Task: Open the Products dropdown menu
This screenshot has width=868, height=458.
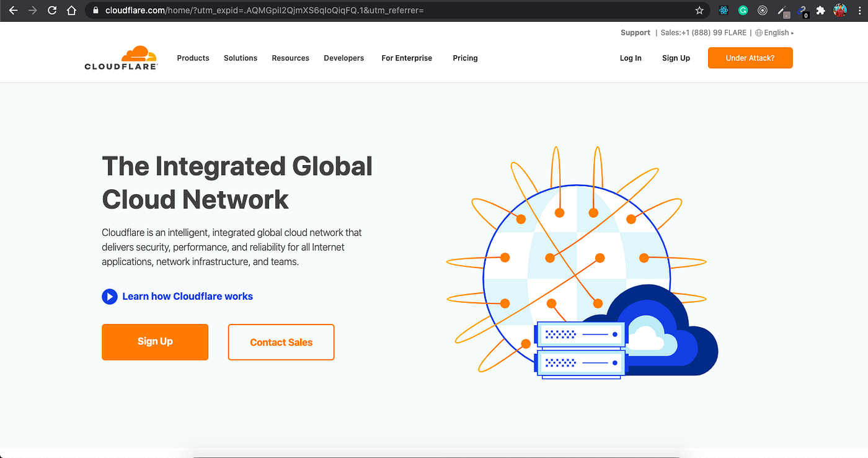Action: point(193,58)
